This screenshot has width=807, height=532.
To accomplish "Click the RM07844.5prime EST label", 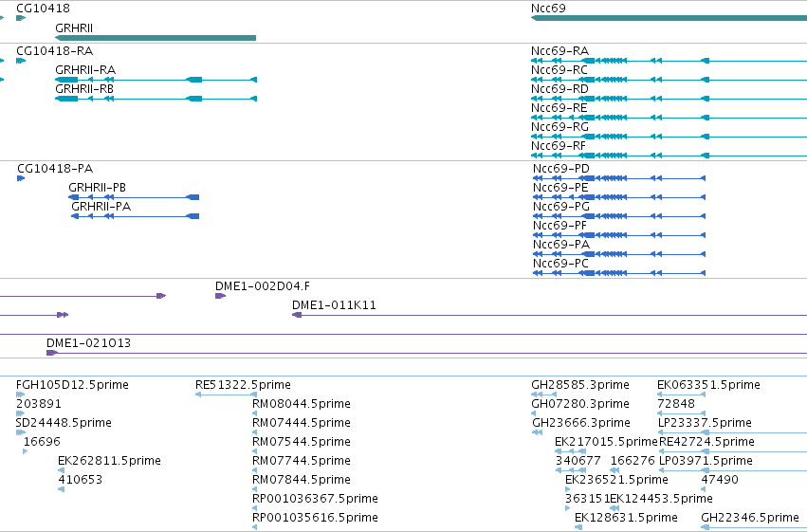I will coord(302,480).
